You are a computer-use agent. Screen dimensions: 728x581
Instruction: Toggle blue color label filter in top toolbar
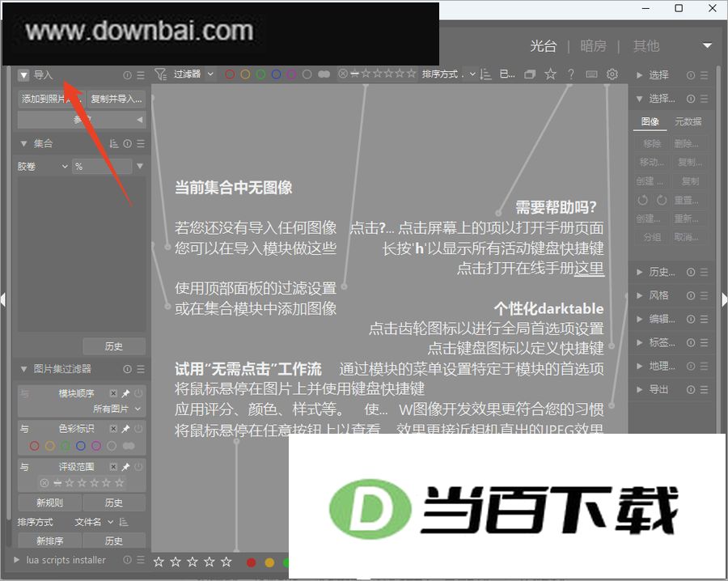tap(277, 74)
